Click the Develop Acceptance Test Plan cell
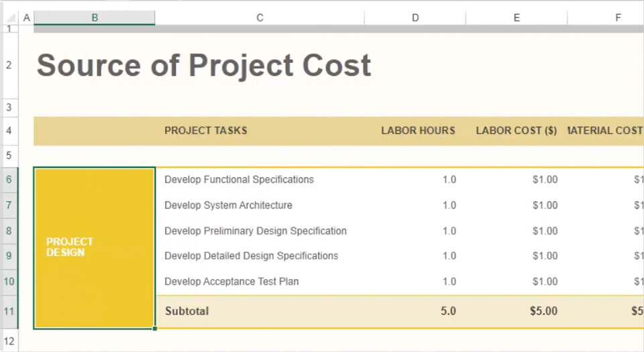644x352 pixels. (x=231, y=282)
